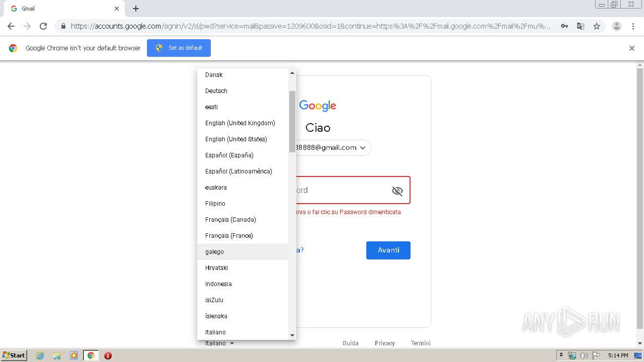
Task: Bookmark this page with star icon
Action: pos(597,26)
